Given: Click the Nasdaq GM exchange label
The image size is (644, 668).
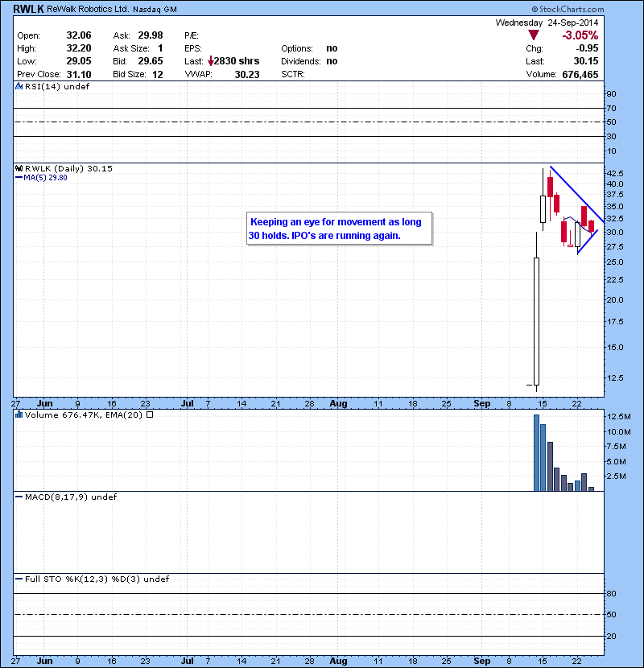Looking at the screenshot, I should [x=155, y=10].
